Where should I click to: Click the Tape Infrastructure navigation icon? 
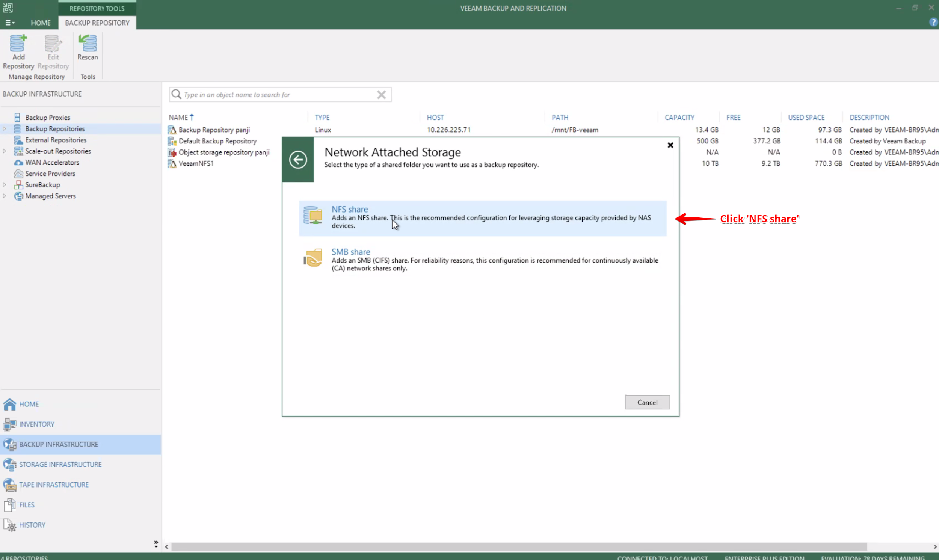9,485
